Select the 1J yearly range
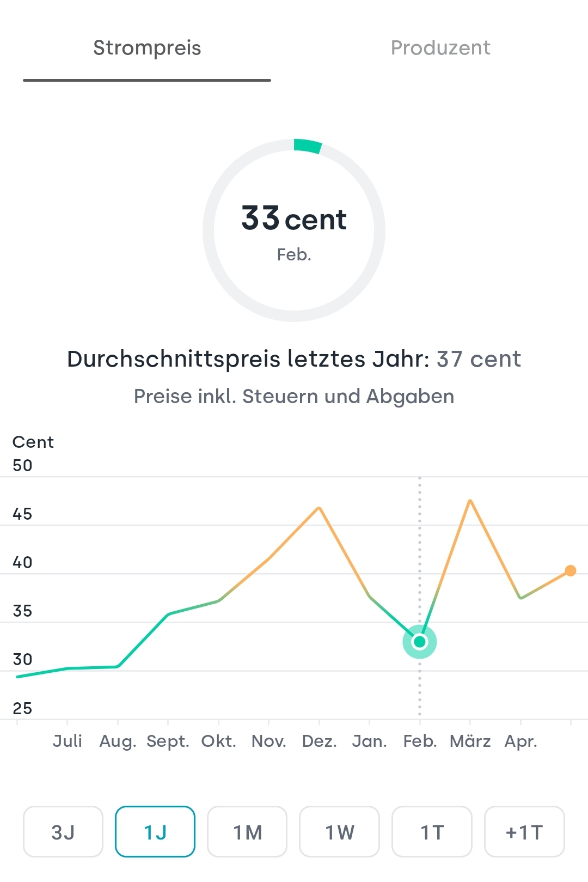Screen dimensions: 588x882 (155, 831)
